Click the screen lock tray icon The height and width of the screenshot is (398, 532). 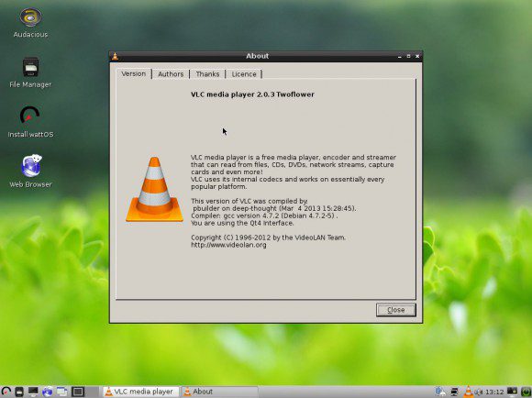[512, 392]
